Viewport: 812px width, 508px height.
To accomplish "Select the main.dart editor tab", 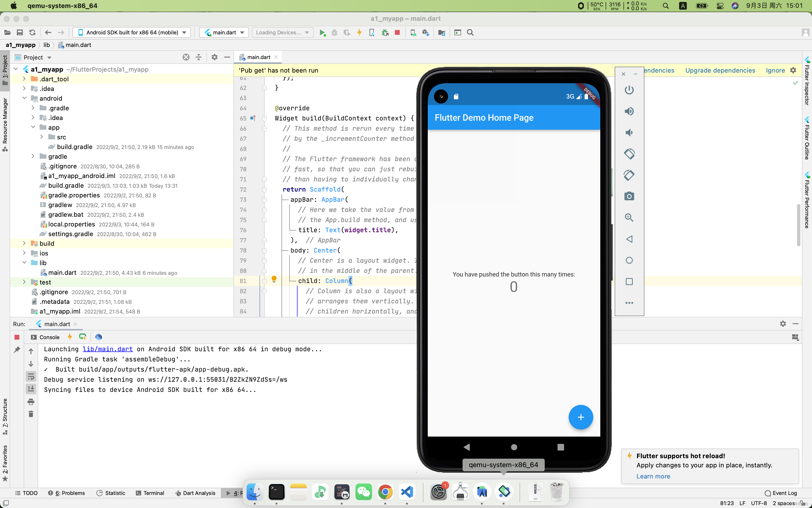I will point(258,57).
